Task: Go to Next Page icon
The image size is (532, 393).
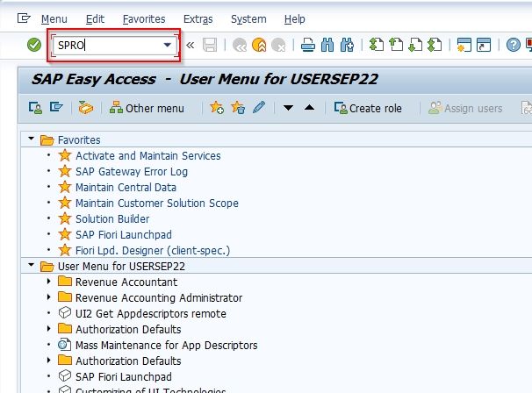Action: click(x=415, y=45)
